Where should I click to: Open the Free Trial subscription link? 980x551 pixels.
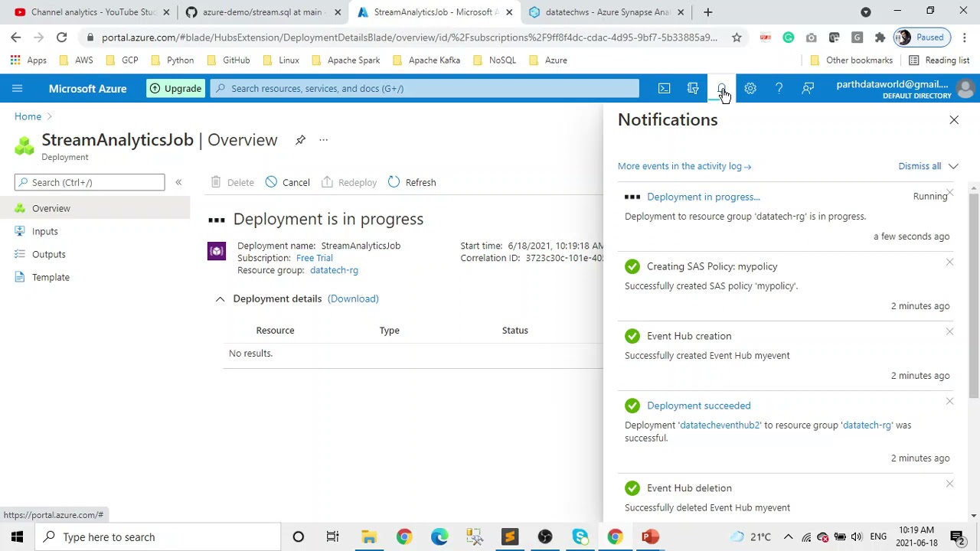coord(315,258)
